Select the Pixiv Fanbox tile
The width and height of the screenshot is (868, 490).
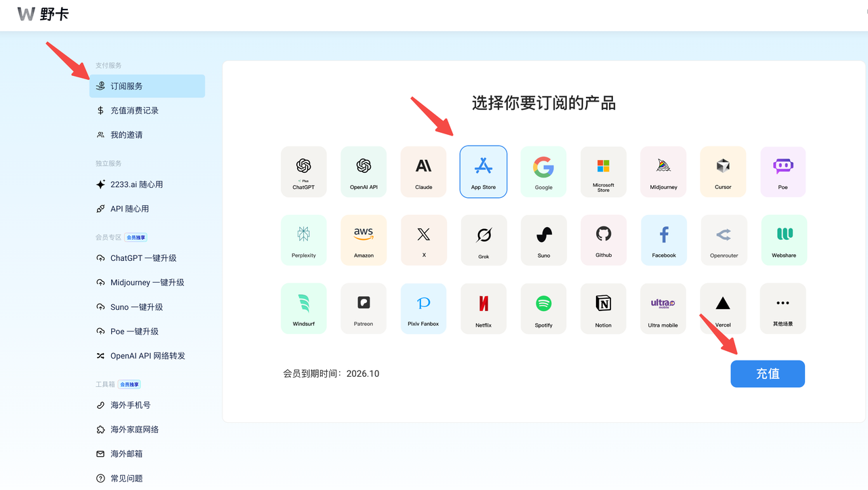423,308
